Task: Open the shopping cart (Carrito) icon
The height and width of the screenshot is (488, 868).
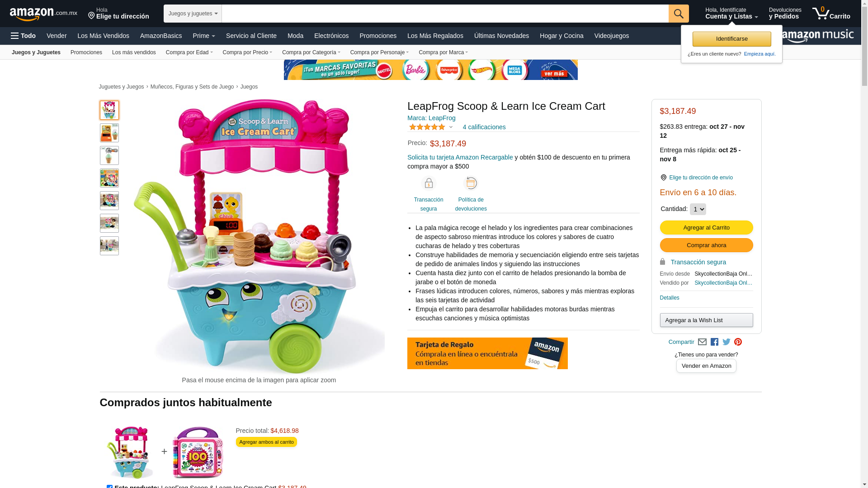Action: coord(831,14)
